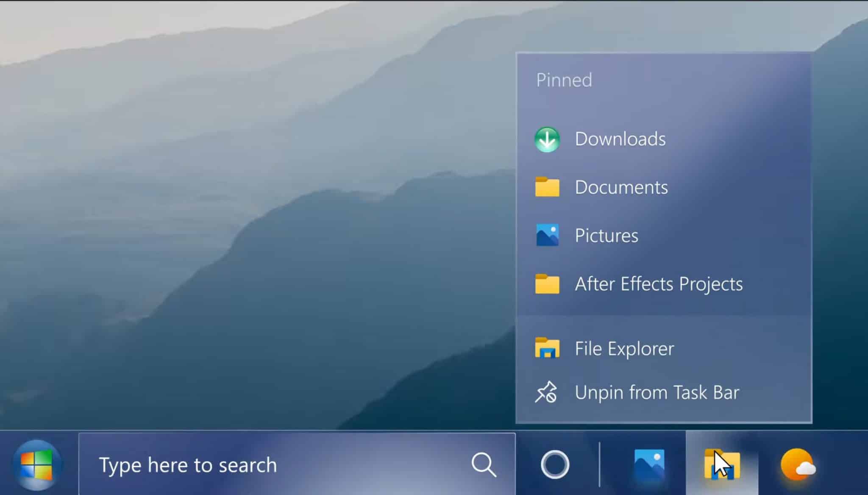Select the Documents pinned item
This screenshot has width=868, height=495.
(621, 186)
